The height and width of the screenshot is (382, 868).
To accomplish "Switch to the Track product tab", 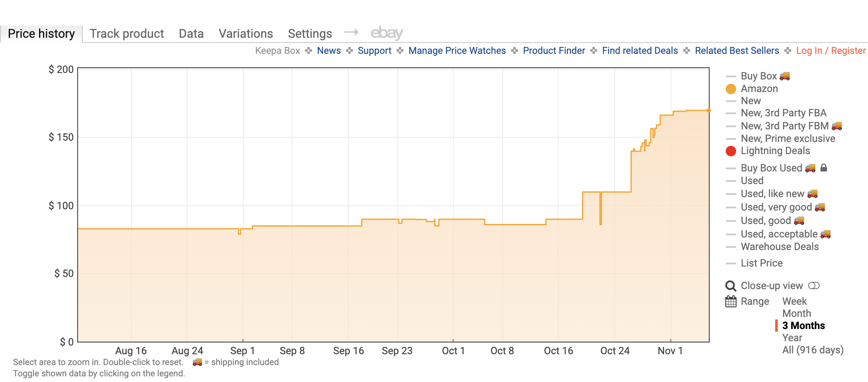I will 127,33.
